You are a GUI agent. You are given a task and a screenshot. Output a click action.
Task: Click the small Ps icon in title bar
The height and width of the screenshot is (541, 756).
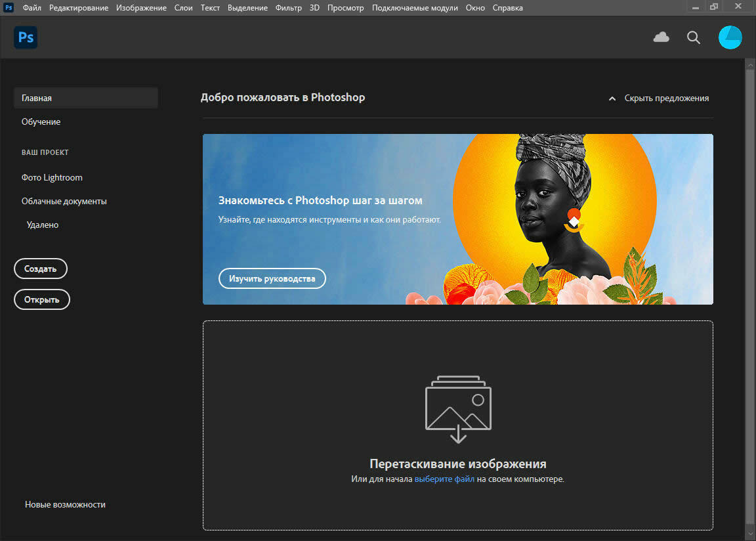pos(9,8)
